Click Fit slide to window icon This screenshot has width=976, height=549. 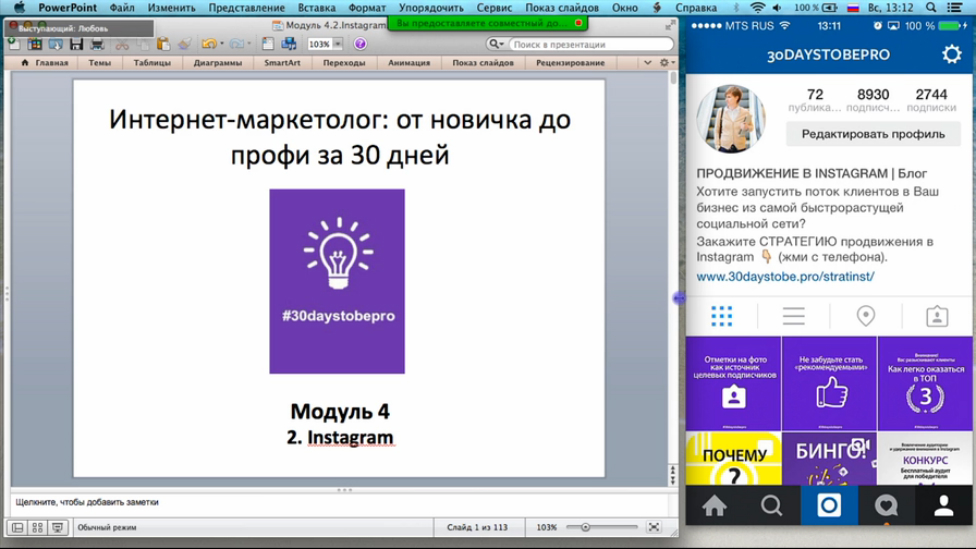click(654, 527)
